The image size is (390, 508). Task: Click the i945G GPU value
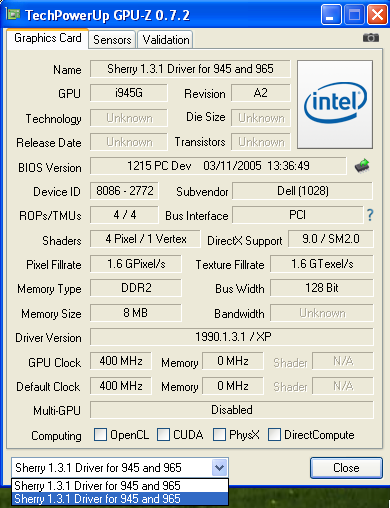point(129,93)
